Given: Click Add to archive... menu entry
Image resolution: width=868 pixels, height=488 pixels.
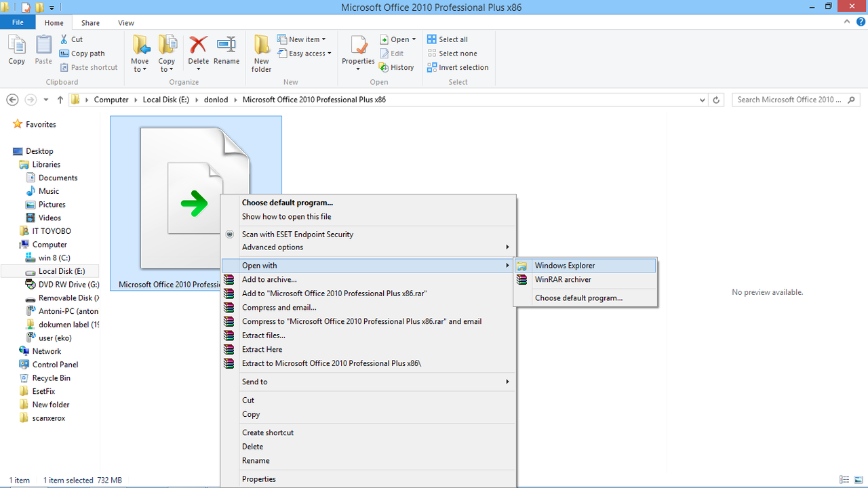Looking at the screenshot, I should tap(369, 279).
